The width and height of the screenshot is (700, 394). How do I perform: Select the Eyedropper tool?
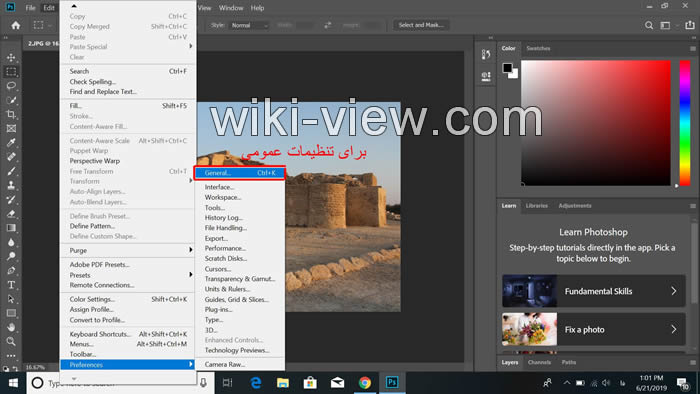[11, 143]
